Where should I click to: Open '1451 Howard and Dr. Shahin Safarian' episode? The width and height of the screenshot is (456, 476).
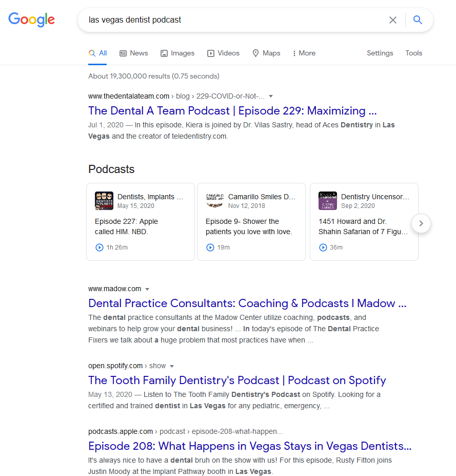click(x=363, y=226)
